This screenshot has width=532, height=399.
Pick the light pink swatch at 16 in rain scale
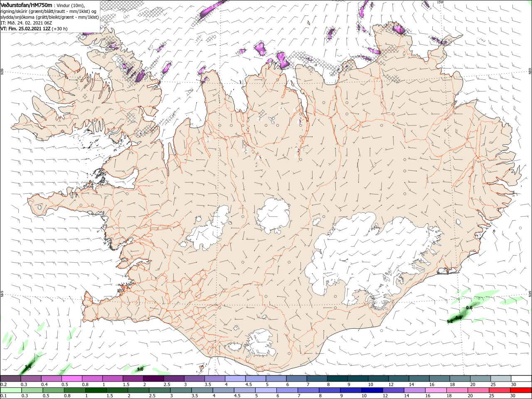(436, 390)
